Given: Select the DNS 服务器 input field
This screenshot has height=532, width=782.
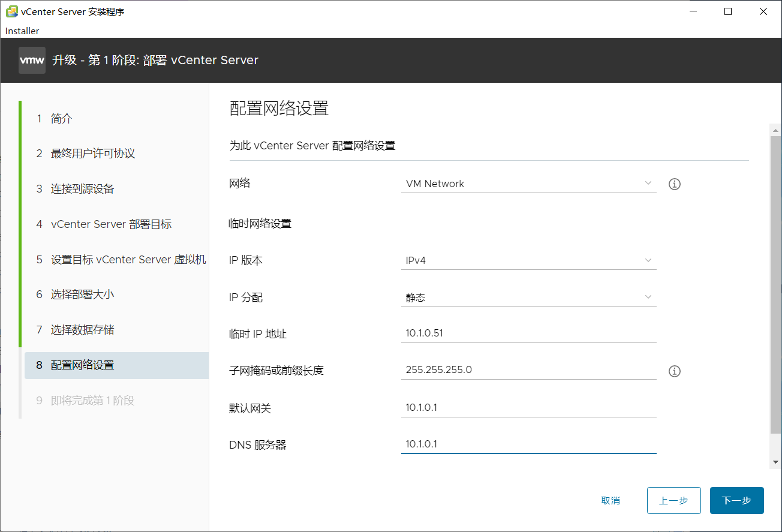Looking at the screenshot, I should [x=528, y=444].
